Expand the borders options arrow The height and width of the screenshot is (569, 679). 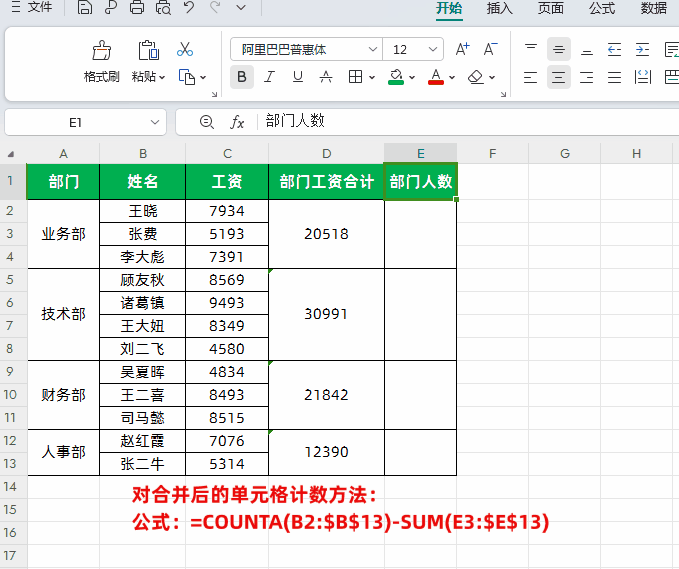point(372,78)
